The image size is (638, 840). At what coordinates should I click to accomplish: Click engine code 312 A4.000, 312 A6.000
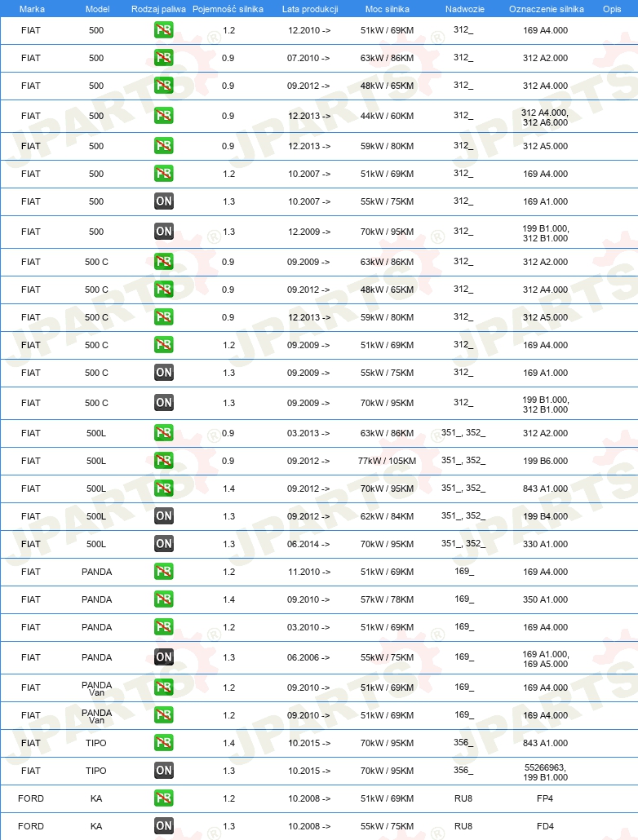(x=545, y=117)
